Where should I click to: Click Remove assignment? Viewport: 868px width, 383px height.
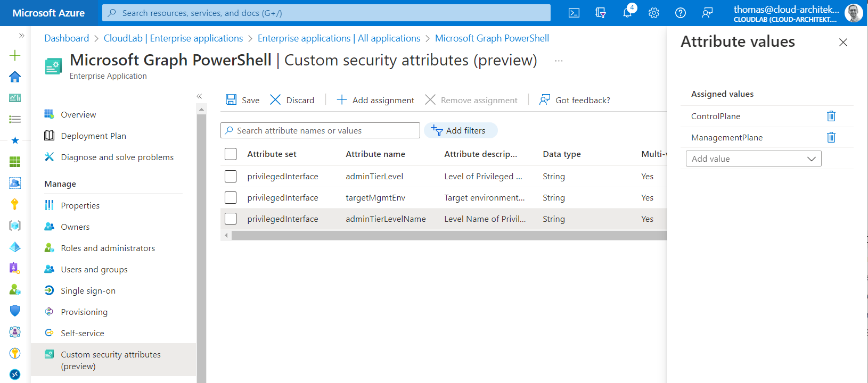pos(471,100)
